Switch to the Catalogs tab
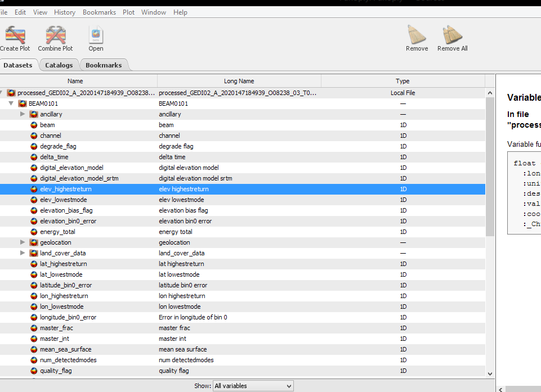Screen dimensions: 541x392 click(59, 65)
